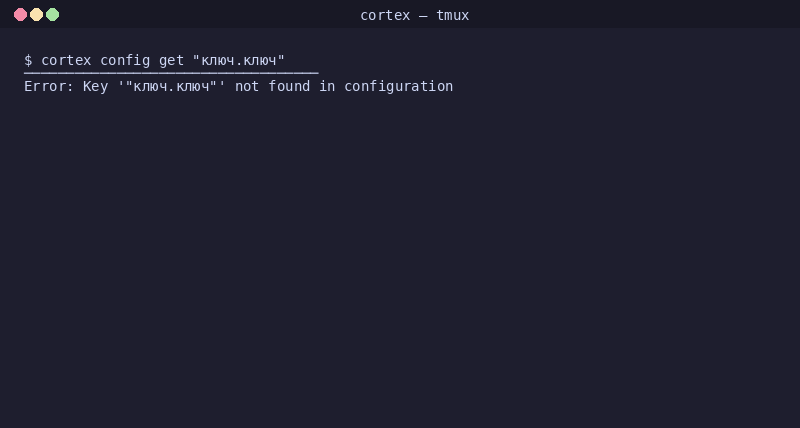Click "tmux" in the title bar

pos(453,15)
